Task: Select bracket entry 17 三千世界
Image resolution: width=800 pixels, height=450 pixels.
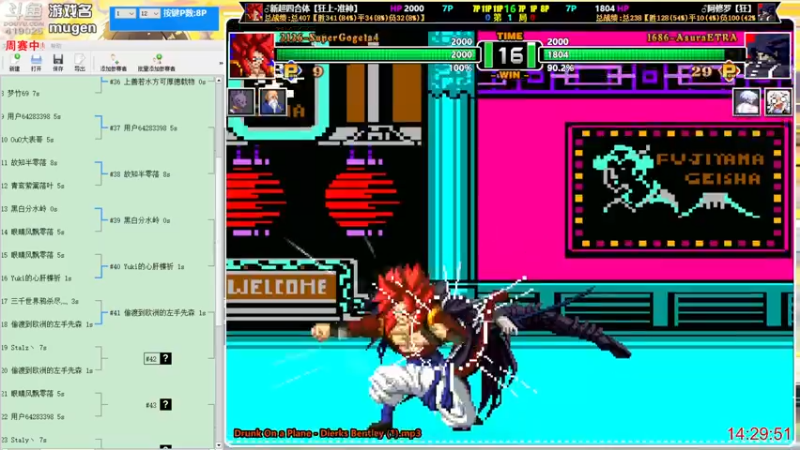Action: click(40, 301)
